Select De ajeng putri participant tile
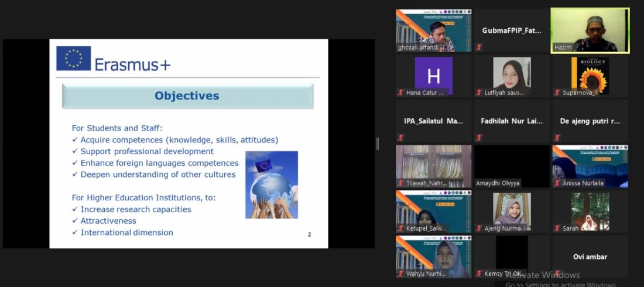 (590, 121)
